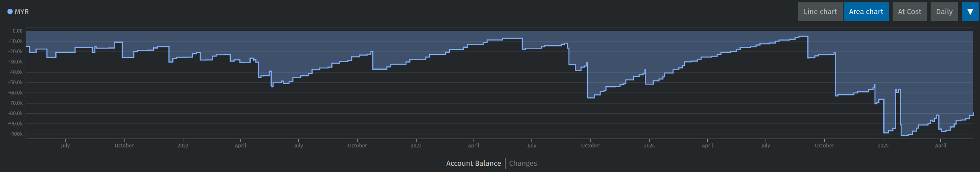The width and height of the screenshot is (980, 172).
Task: Click the -80.0k y-axis label
Action: point(16,113)
